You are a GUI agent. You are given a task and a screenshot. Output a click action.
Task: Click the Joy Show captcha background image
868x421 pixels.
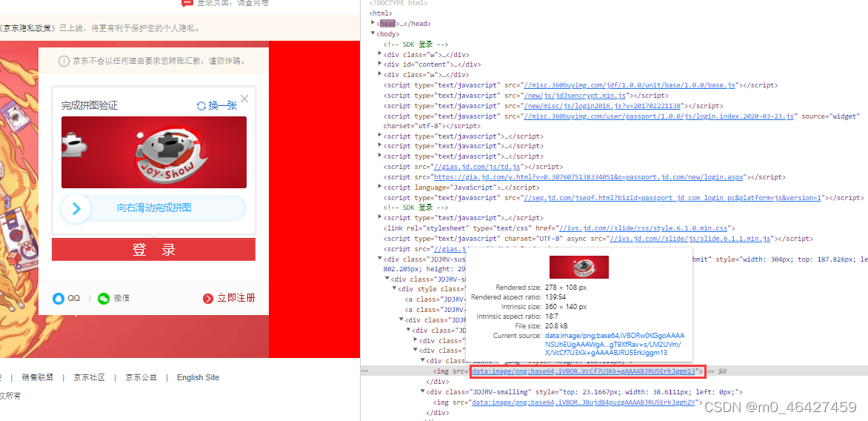(x=154, y=153)
